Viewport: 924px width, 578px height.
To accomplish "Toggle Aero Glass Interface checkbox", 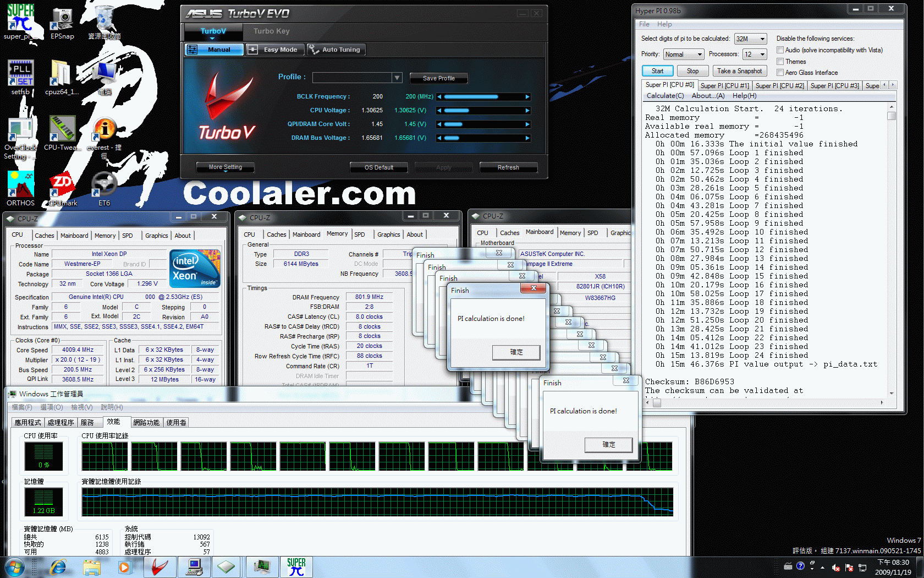I will click(x=780, y=73).
